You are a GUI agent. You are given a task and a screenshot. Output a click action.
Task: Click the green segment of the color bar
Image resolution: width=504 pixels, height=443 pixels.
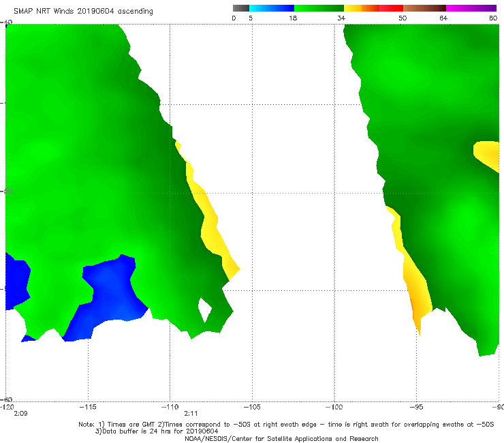tap(319, 8)
